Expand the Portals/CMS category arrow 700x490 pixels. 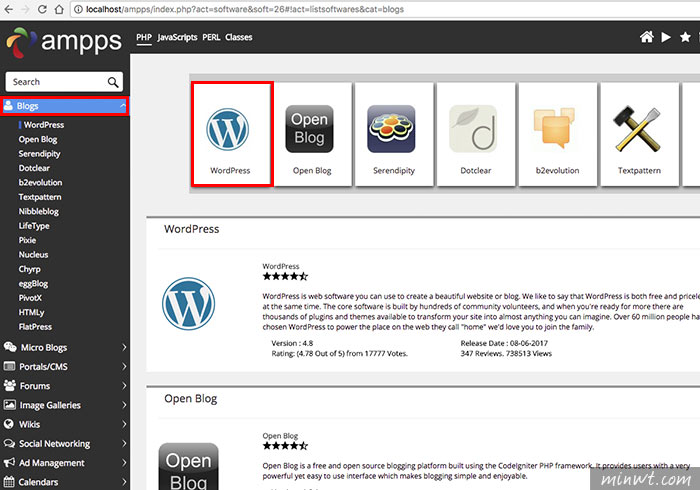124,366
